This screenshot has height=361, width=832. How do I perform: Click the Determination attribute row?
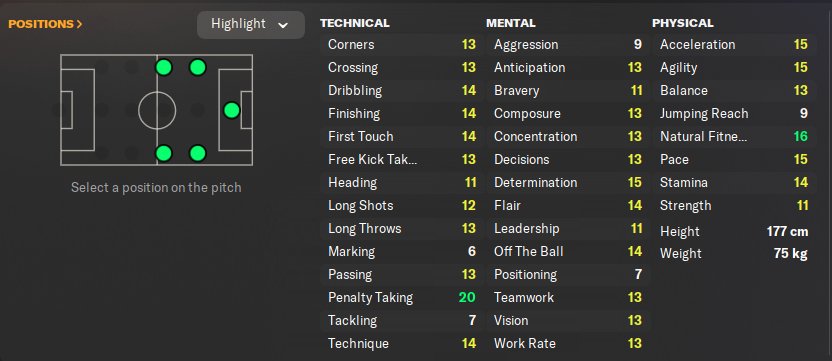(567, 182)
